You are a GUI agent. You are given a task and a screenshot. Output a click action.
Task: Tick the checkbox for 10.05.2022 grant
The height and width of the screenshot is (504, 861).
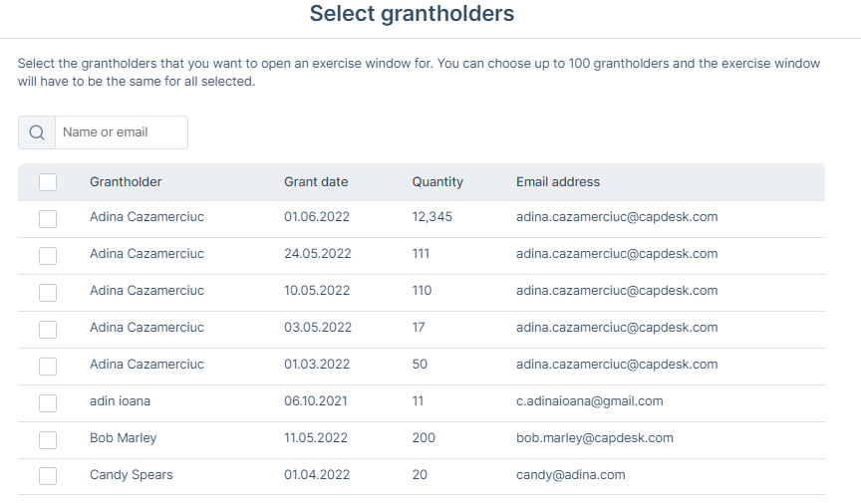pyautogui.click(x=48, y=293)
